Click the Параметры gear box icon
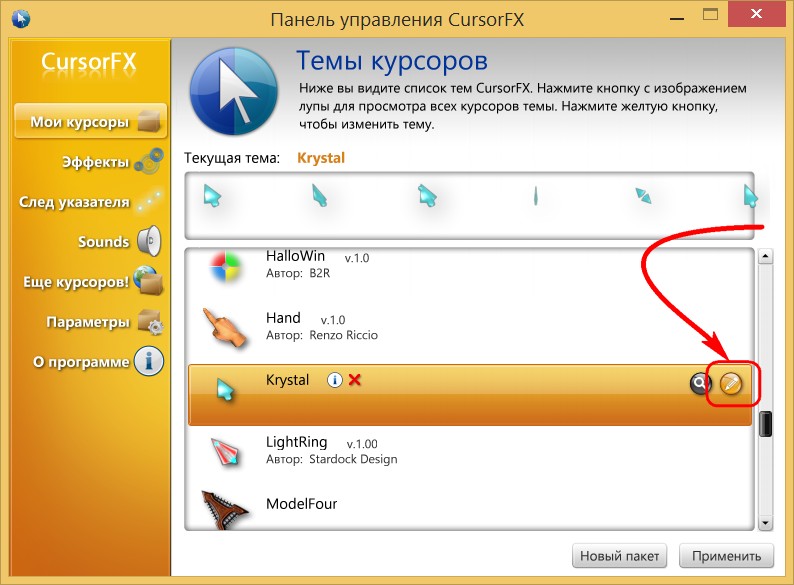The width and height of the screenshot is (794, 585). click(x=151, y=322)
